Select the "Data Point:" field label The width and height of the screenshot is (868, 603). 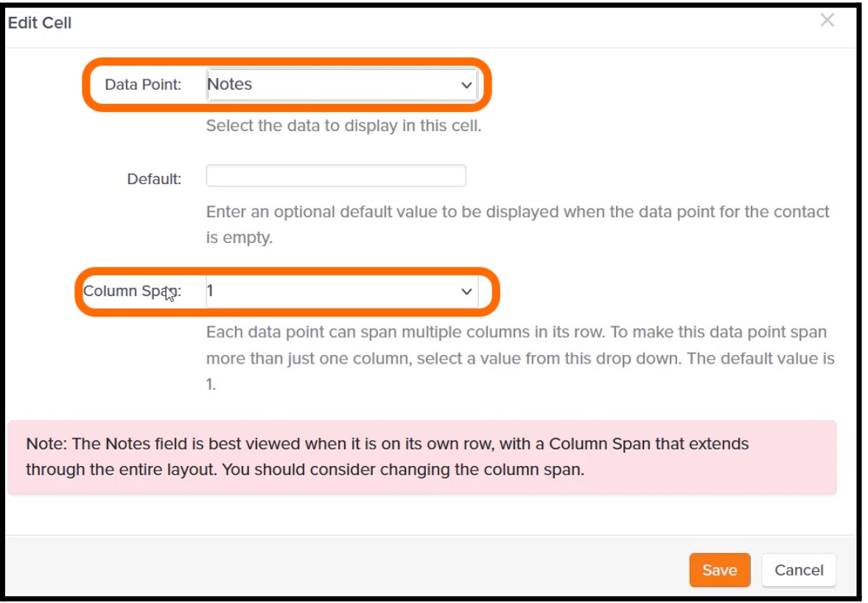[143, 85]
